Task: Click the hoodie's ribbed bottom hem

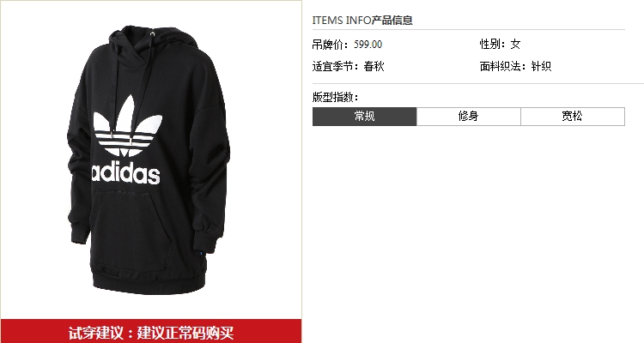Action: pos(148,281)
